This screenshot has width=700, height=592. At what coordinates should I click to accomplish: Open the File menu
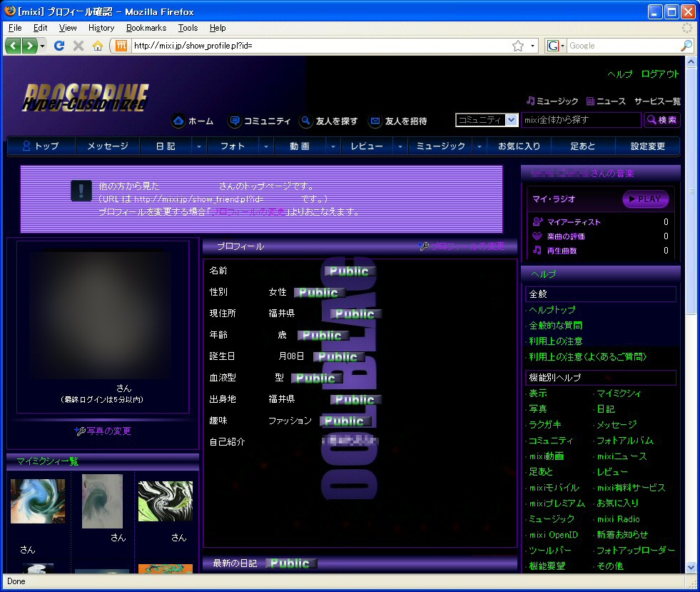coord(15,28)
